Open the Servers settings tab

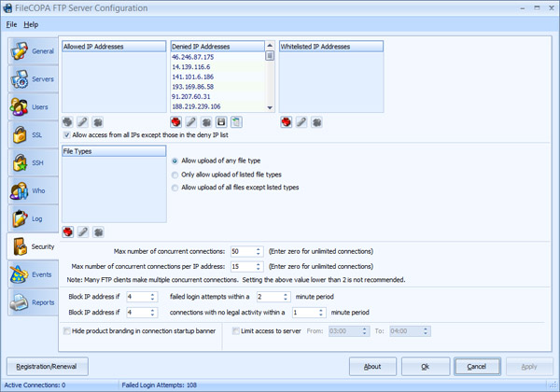[34, 79]
